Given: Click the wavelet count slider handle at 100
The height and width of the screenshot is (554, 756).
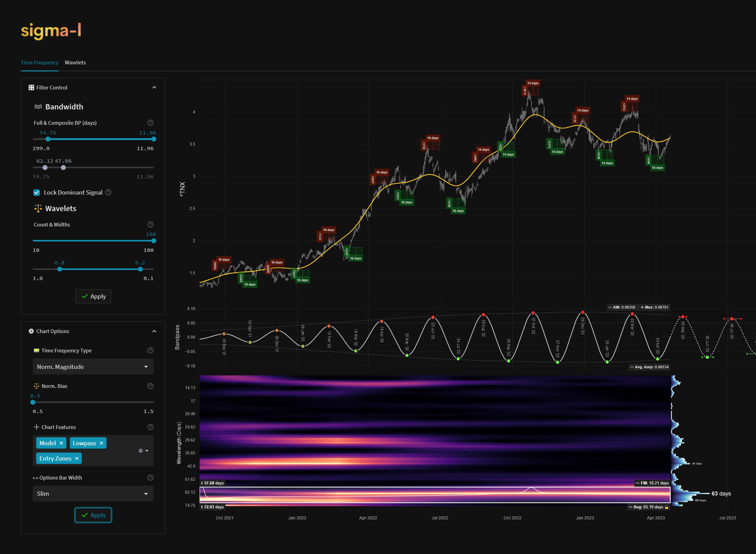Looking at the screenshot, I should point(154,241).
